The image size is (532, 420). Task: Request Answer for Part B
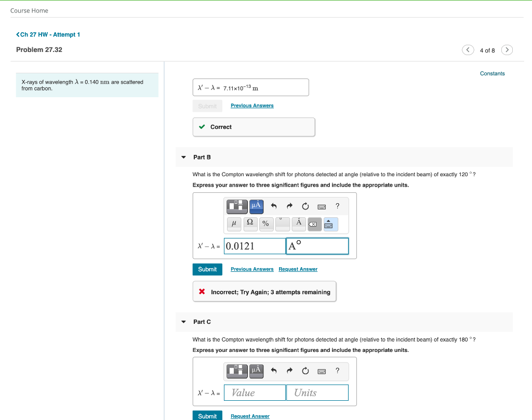point(298,269)
